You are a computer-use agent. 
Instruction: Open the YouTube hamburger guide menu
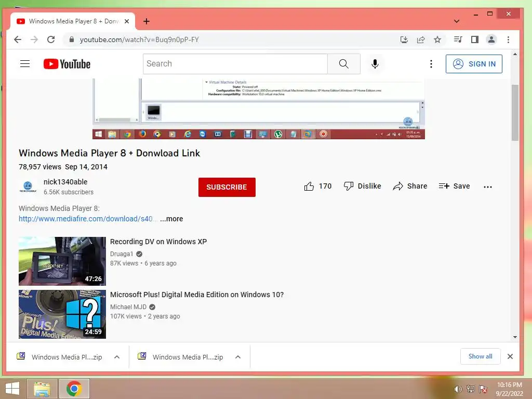25,64
